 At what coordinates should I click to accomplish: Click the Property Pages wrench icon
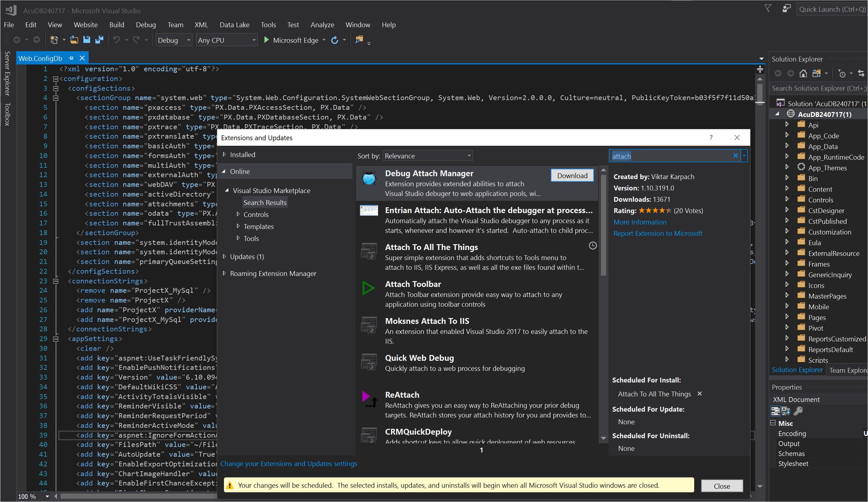click(798, 411)
